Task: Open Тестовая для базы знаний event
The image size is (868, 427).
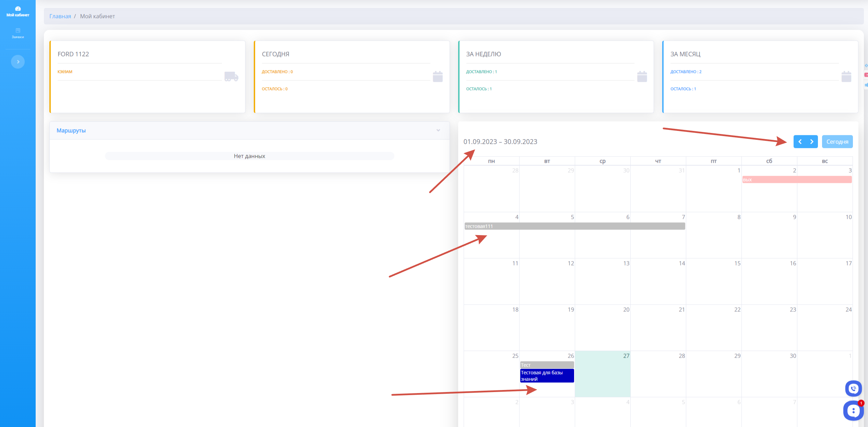Action: (547, 376)
